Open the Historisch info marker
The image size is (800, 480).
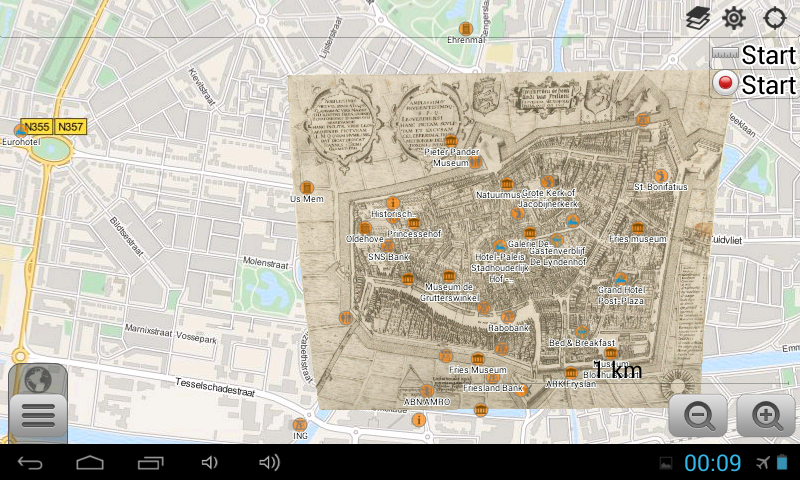tap(392, 203)
